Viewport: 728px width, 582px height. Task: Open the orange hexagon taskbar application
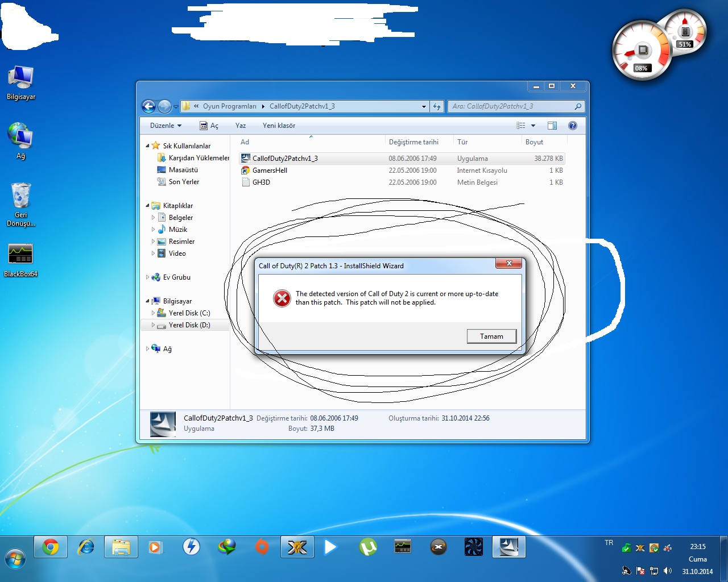[262, 547]
